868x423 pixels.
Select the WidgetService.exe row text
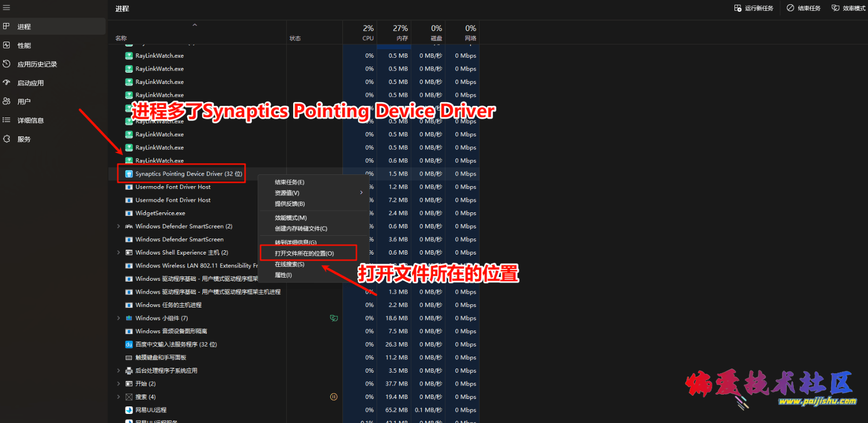[x=160, y=213]
